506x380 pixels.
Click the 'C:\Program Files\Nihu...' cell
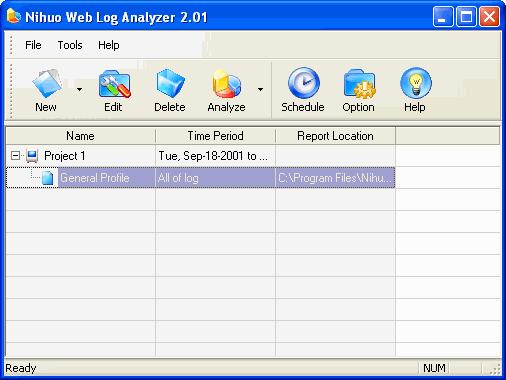335,178
